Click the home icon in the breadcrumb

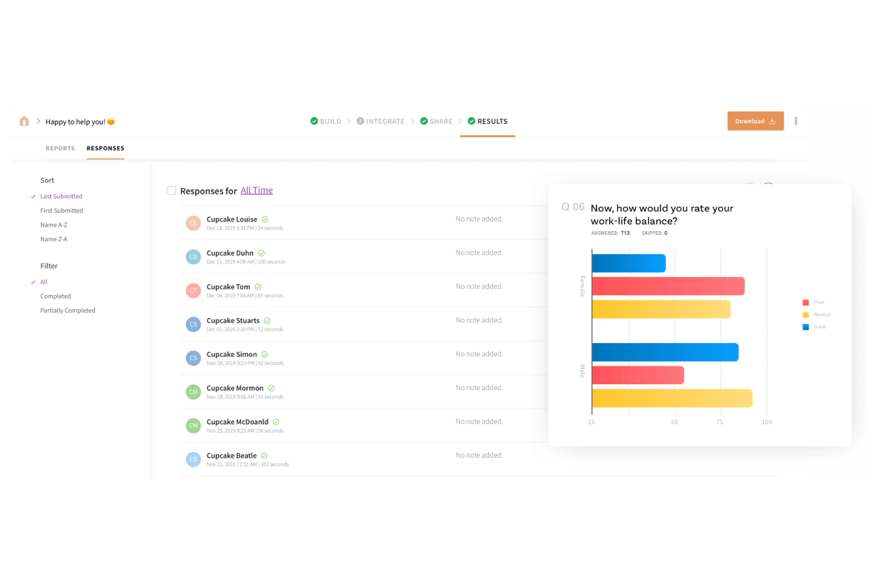(24, 121)
